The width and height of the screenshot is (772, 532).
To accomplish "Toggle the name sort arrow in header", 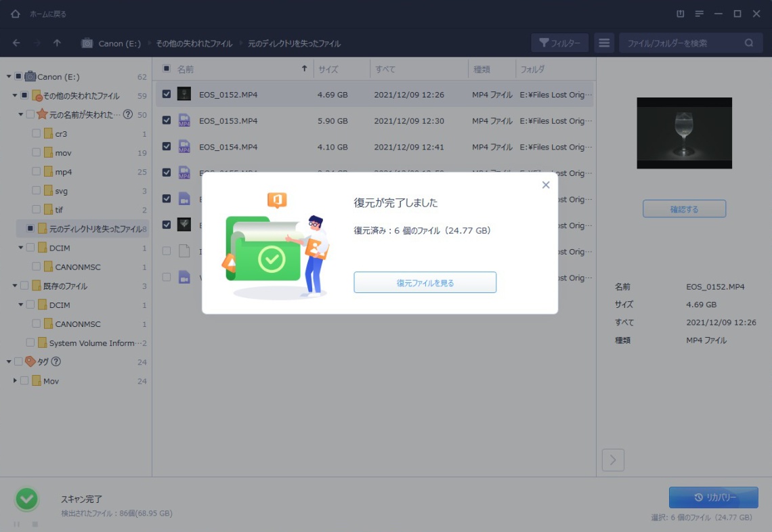I will [304, 69].
